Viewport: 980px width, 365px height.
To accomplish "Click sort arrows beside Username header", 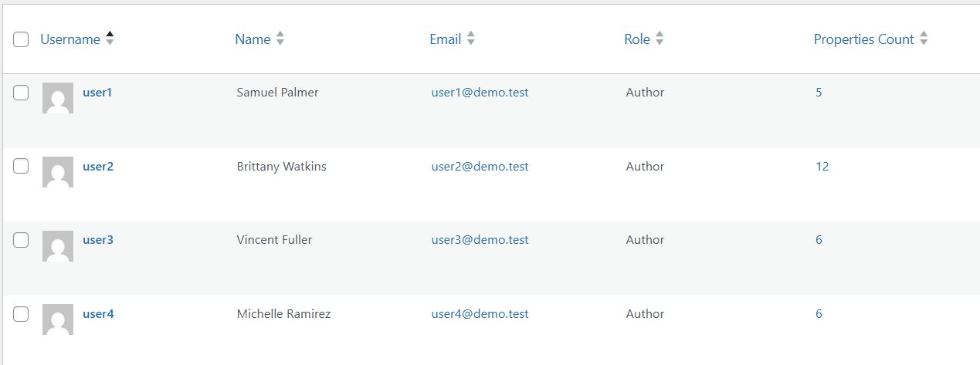I will pyautogui.click(x=110, y=39).
